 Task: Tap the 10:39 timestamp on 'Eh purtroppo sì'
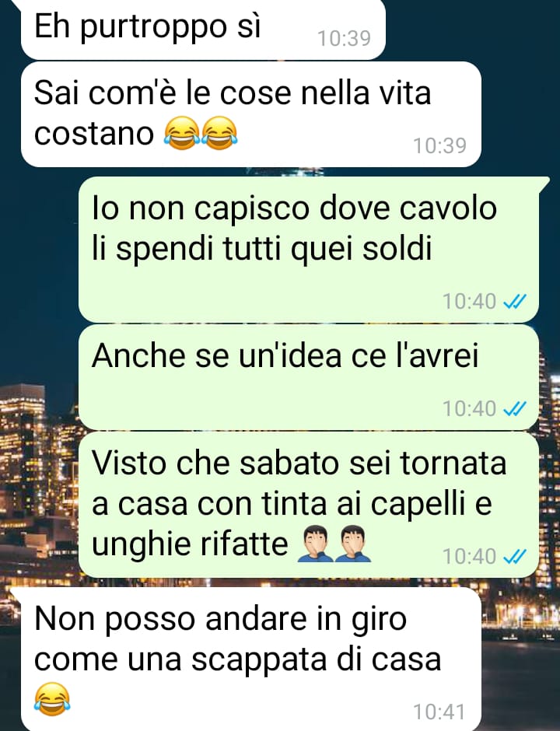tap(344, 38)
